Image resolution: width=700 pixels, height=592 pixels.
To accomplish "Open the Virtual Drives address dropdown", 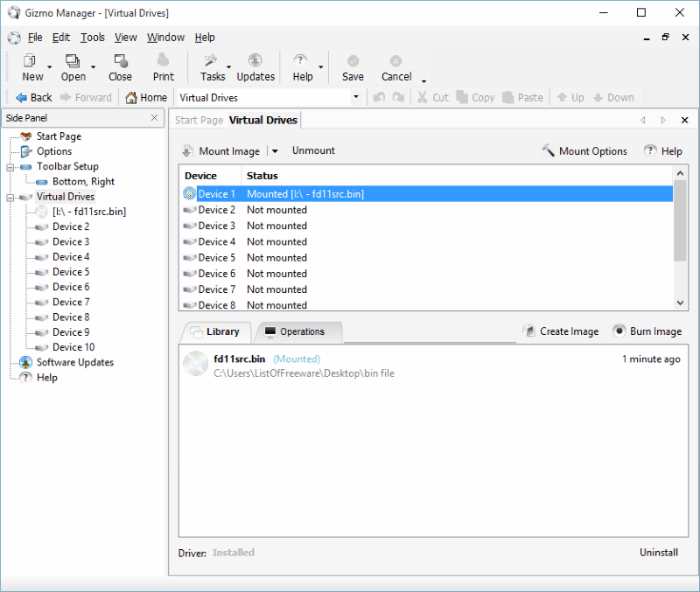I will coord(356,97).
